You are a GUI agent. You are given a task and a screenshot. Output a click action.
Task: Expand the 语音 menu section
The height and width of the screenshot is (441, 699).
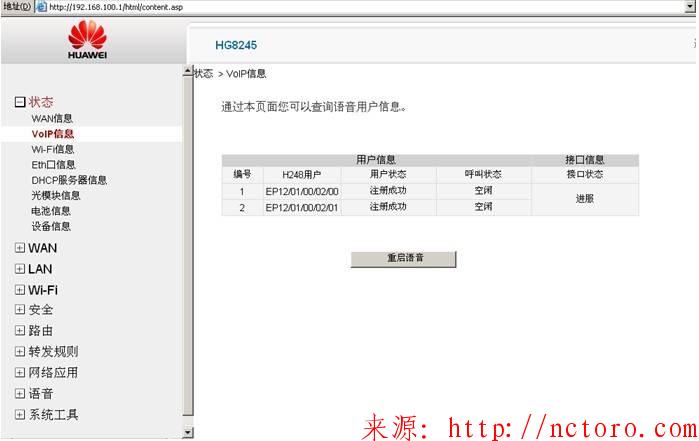tap(20, 393)
